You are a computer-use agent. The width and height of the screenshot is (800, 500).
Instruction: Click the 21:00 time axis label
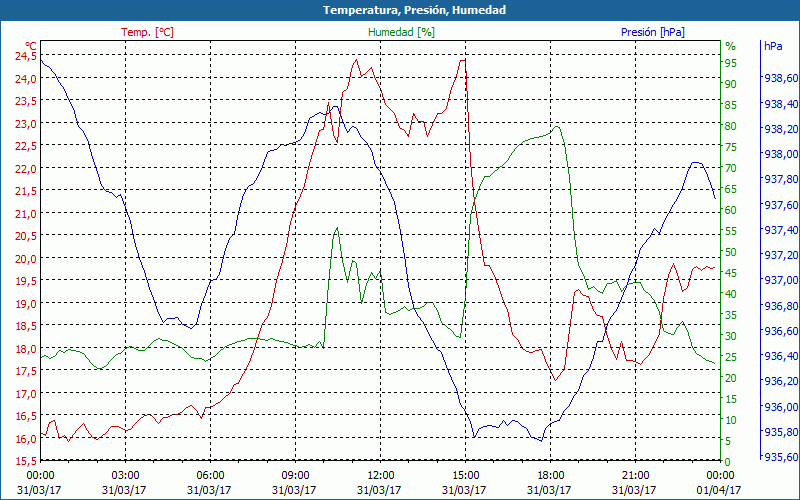[636, 474]
